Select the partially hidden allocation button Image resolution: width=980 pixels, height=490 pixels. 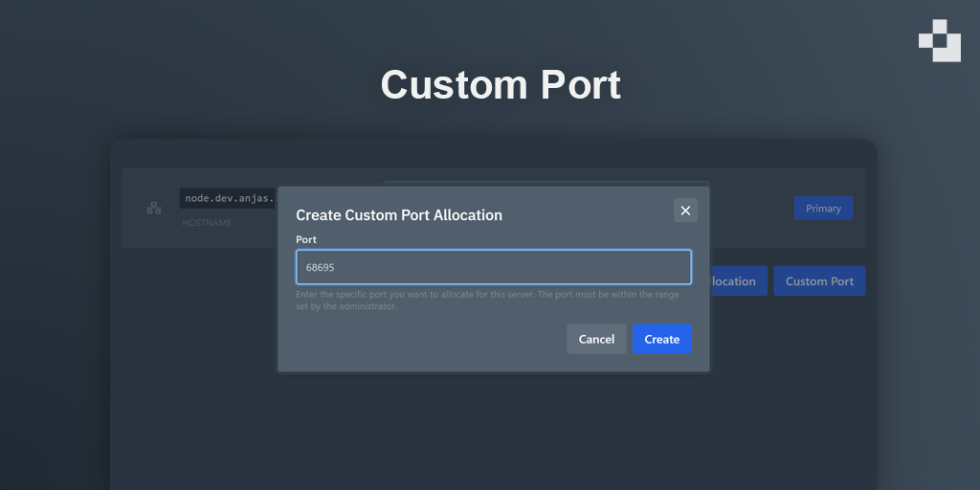738,281
